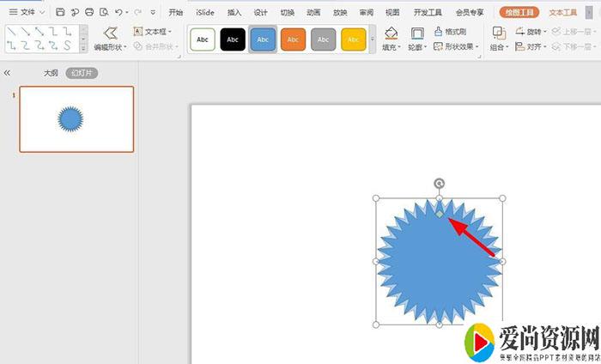601x364 pixels.
Task: Open the iSlide ribbon tab
Action: pos(205,13)
